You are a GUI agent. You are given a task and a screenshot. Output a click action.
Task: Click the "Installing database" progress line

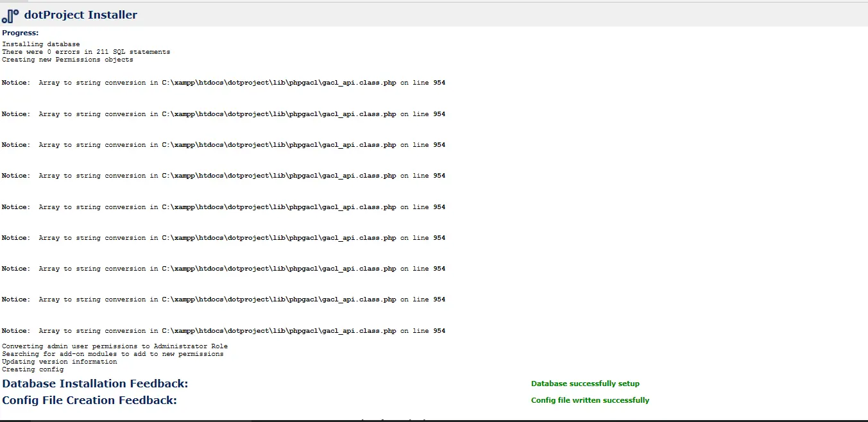pos(41,44)
